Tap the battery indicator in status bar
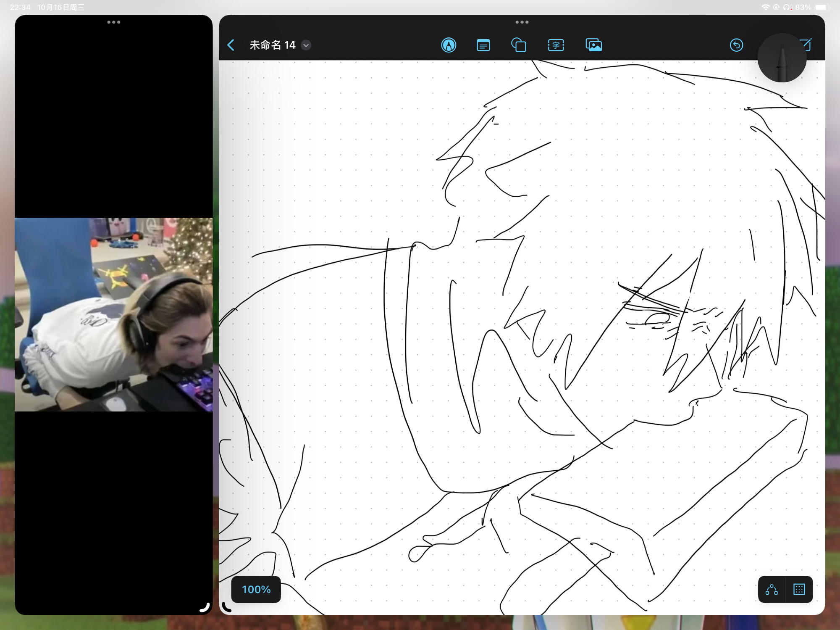This screenshot has height=630, width=840. point(821,7)
